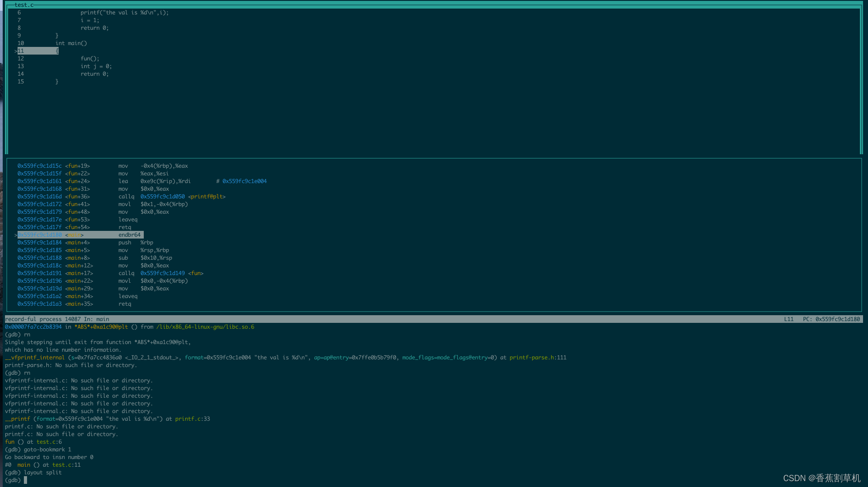Click the /lib/x86_64-linux-gnu/libc.so.6 path
Screen dimensions: 868x487
pos(205,327)
